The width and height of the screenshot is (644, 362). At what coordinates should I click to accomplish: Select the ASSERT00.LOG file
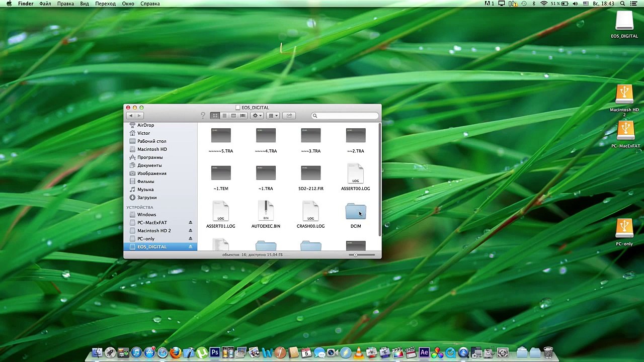(356, 173)
